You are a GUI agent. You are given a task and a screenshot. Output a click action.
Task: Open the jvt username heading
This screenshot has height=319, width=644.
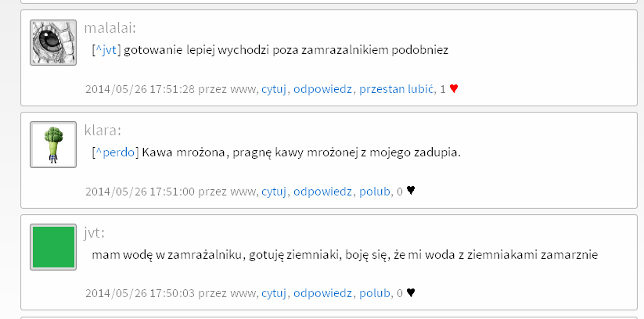click(x=95, y=232)
